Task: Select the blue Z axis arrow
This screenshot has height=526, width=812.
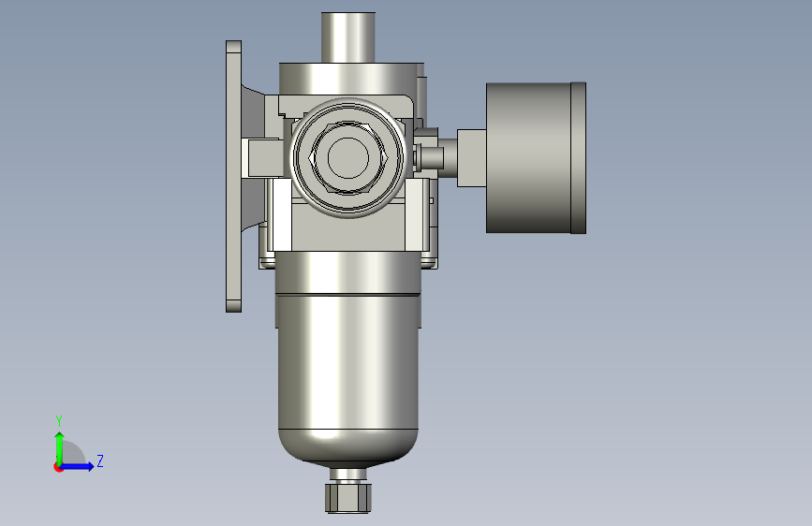Action: (x=78, y=466)
